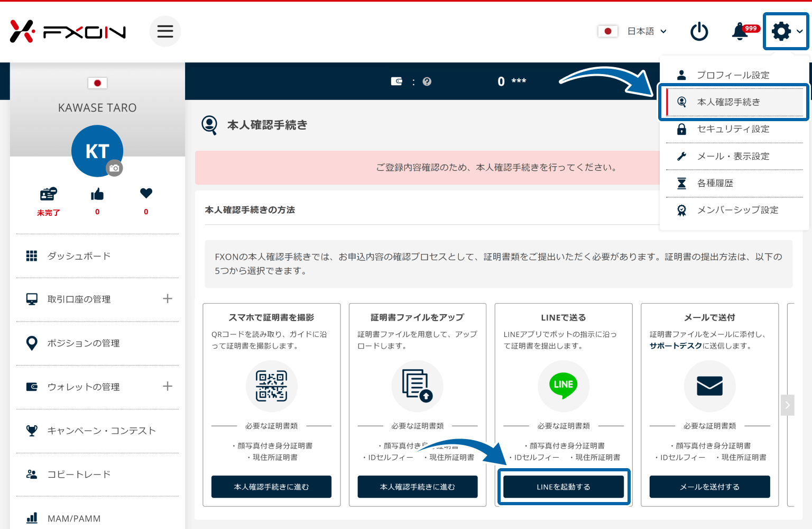
Task: Click the *** hidden balance indicator
Action: tap(519, 81)
